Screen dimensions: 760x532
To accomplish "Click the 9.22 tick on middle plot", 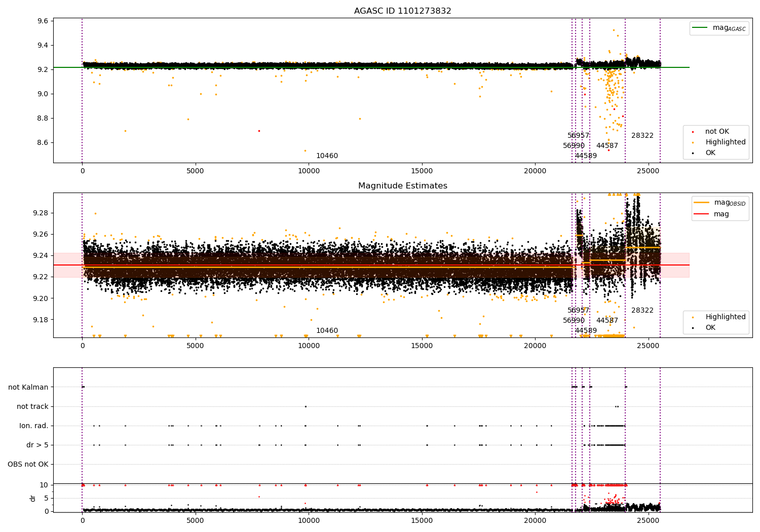I will (41, 277).
